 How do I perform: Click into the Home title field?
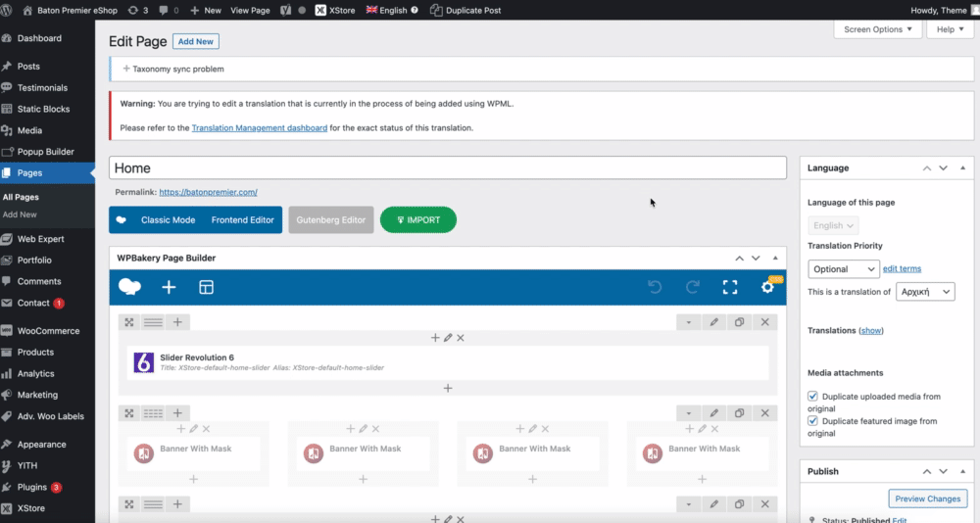[448, 168]
